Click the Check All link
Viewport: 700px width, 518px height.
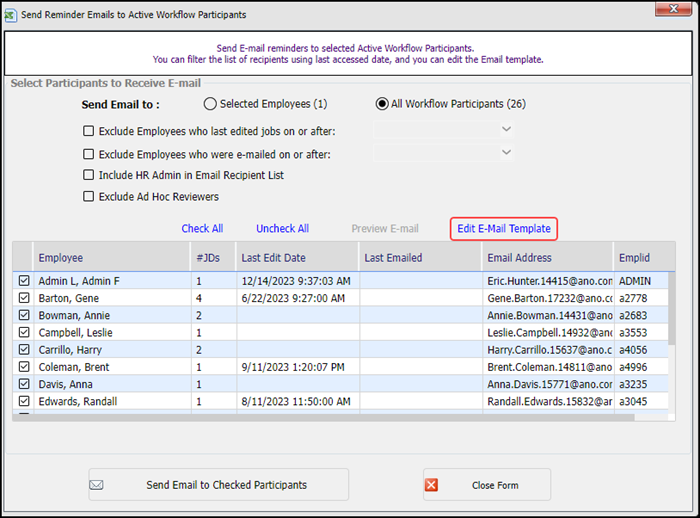pyautogui.click(x=202, y=229)
